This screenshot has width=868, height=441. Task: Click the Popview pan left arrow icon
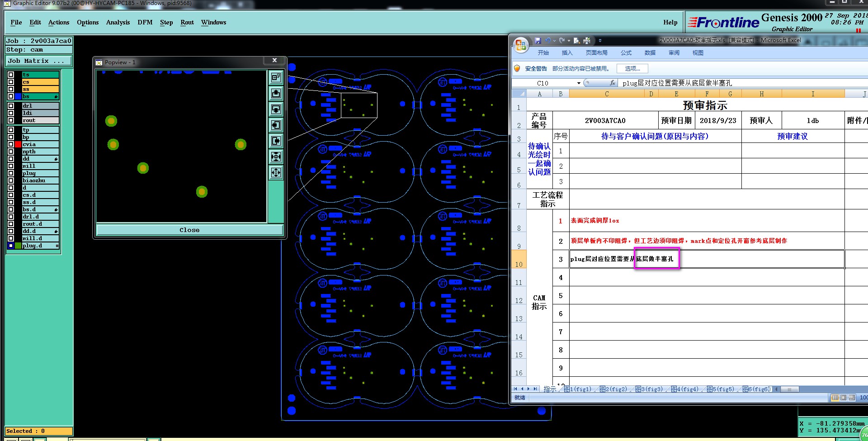(x=276, y=125)
